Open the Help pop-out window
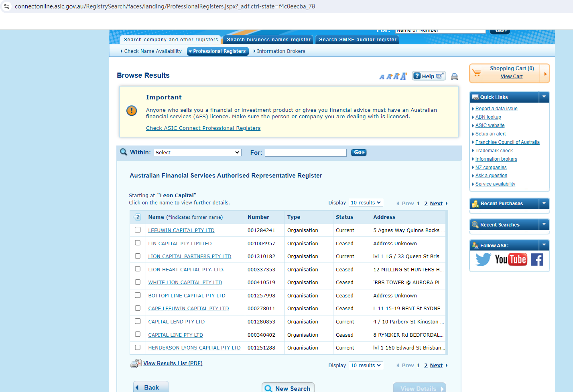The image size is (573, 392). (429, 76)
